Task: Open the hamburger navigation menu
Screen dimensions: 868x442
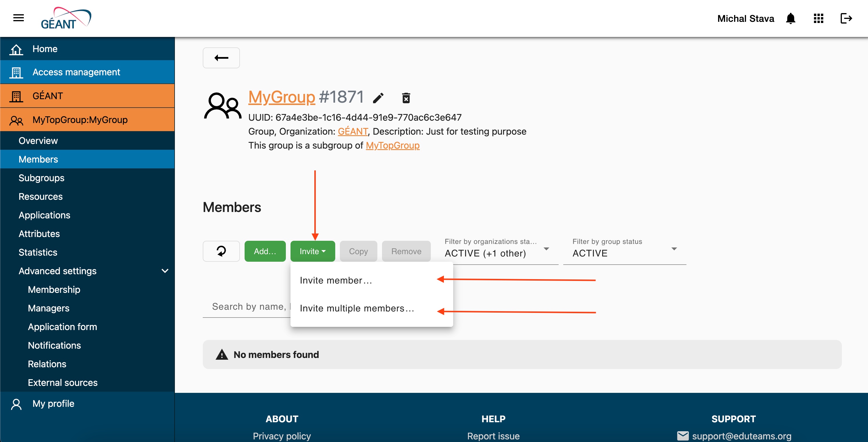Action: [x=19, y=18]
